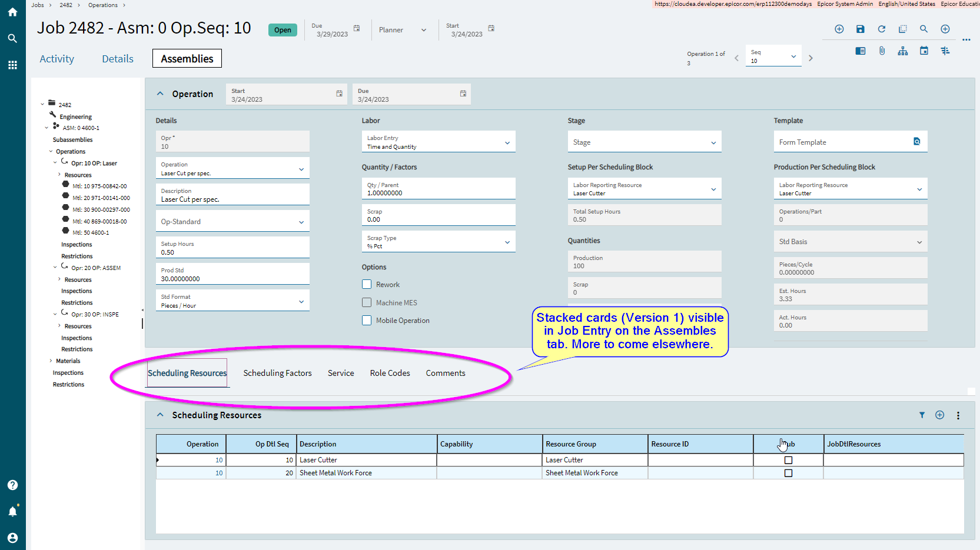Go to the Home icon in the sidebar
This screenshot has width=980, height=550.
pyautogui.click(x=12, y=12)
